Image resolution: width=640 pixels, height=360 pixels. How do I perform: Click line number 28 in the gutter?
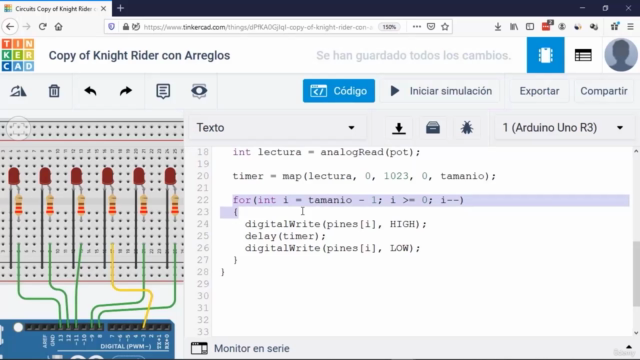click(203, 272)
